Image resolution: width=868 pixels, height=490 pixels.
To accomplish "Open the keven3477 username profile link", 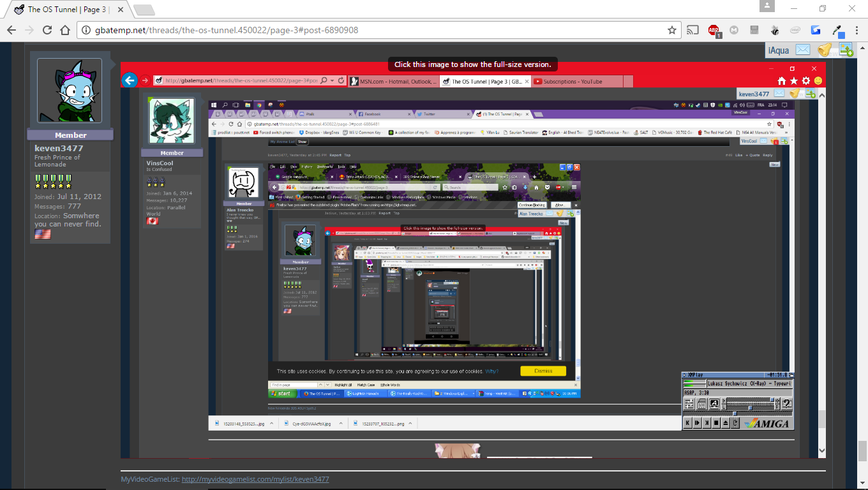I will pyautogui.click(x=59, y=148).
